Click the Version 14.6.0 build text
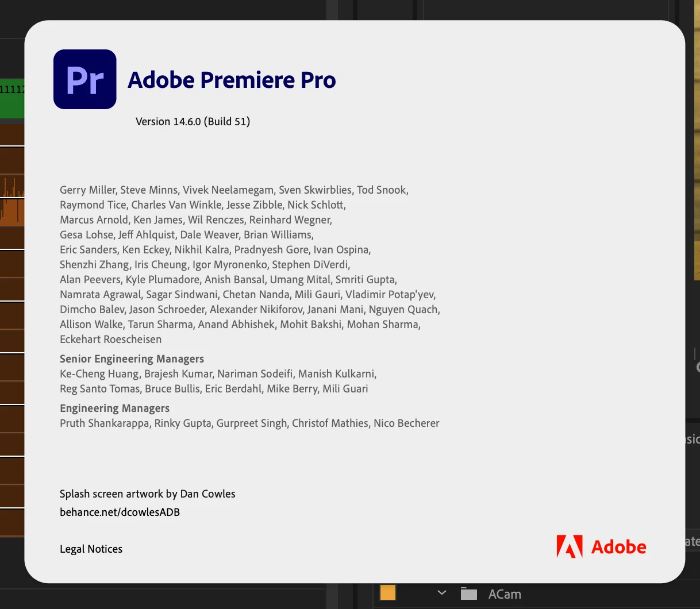Viewport: 700px width, 609px height. click(193, 121)
